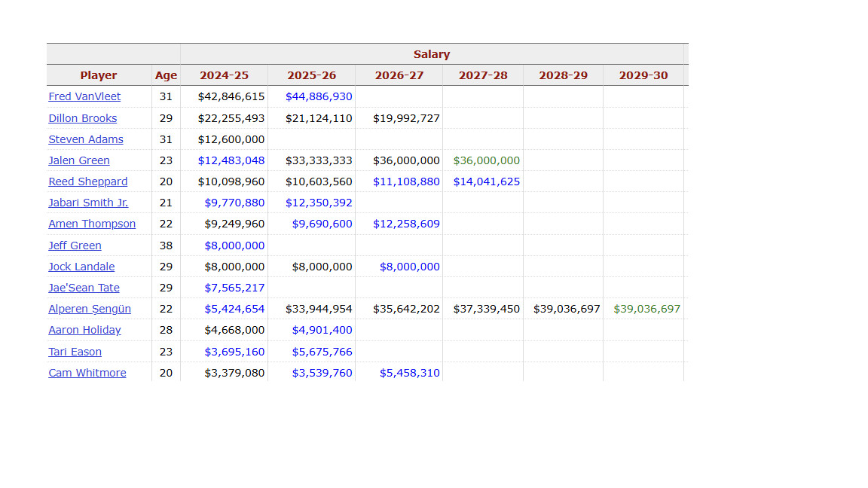Open Cam Whitmore player link
The image size is (868, 488).
point(87,373)
